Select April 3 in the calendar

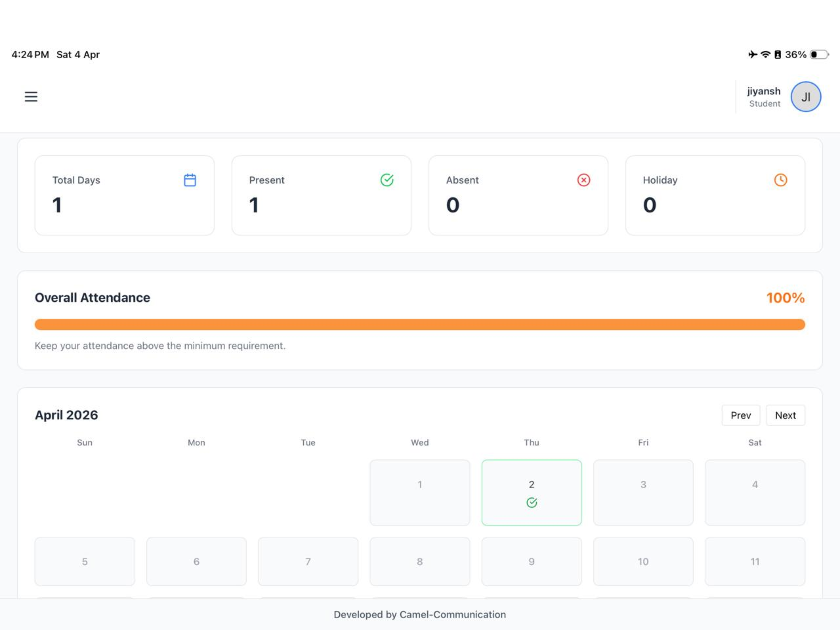pyautogui.click(x=643, y=493)
